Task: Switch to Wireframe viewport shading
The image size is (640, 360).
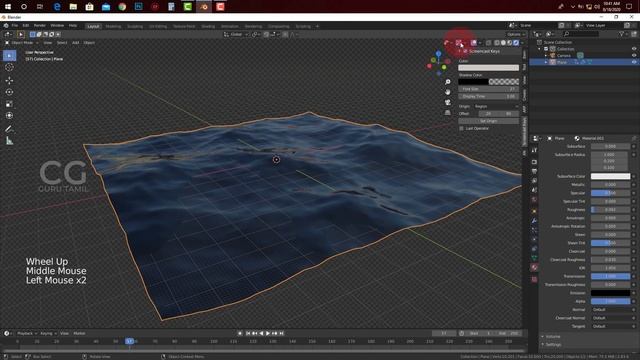Action: pos(497,42)
